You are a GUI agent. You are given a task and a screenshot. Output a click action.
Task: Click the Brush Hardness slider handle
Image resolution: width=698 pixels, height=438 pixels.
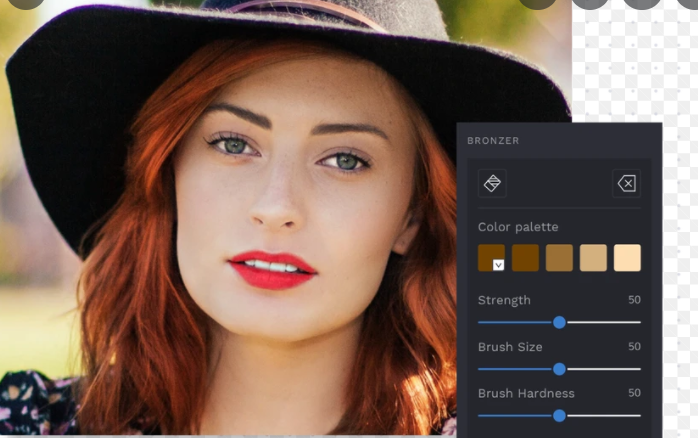560,416
